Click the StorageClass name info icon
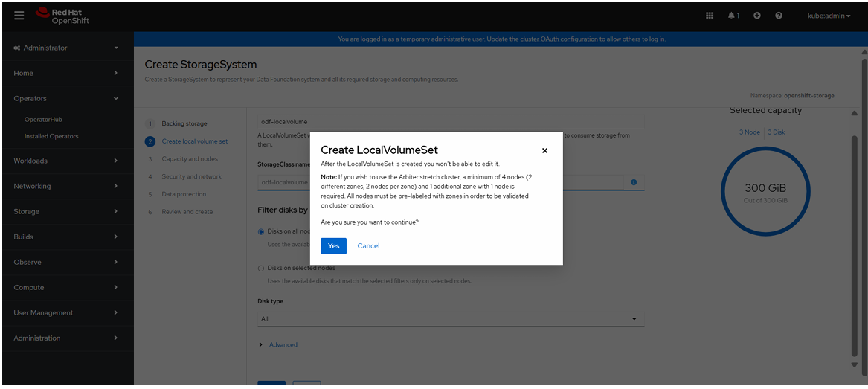 (x=634, y=182)
